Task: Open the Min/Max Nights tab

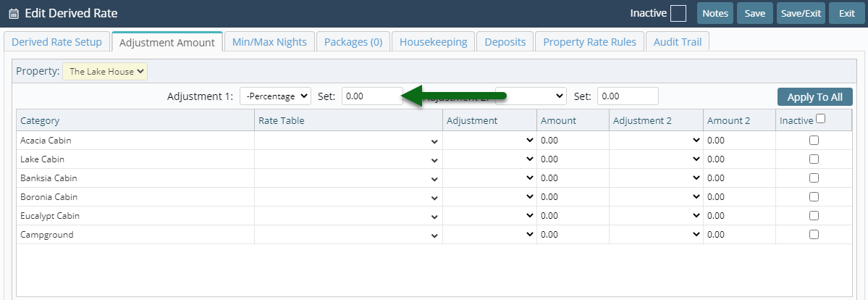Action: click(x=269, y=41)
